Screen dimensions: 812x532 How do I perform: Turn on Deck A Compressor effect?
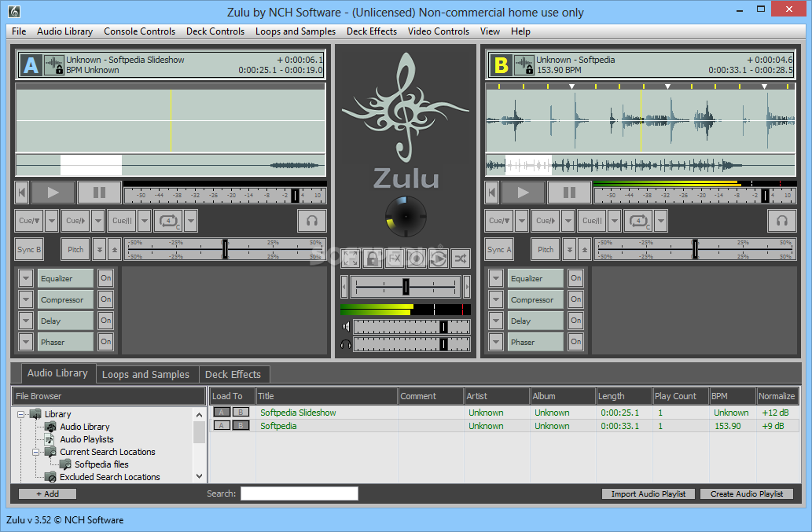point(105,299)
